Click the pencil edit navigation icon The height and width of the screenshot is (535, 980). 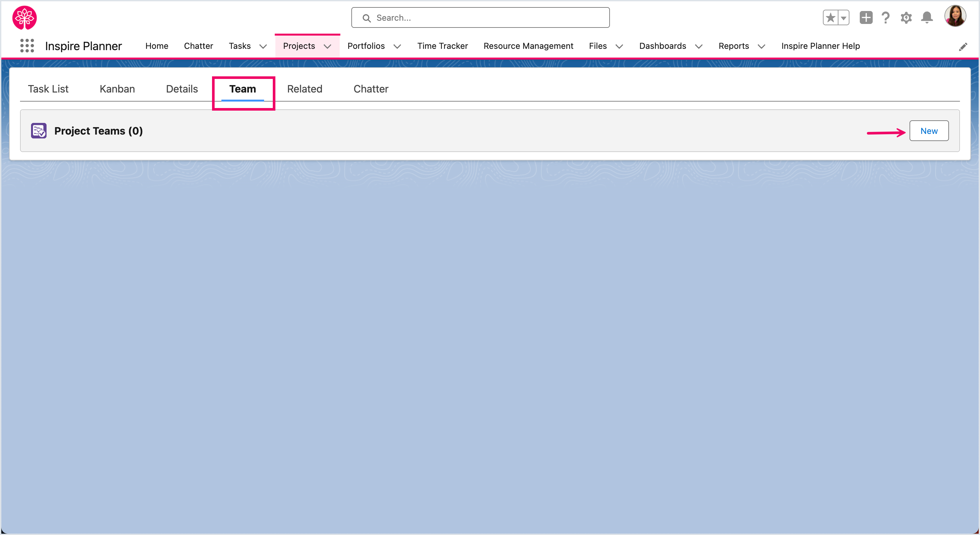click(x=963, y=47)
